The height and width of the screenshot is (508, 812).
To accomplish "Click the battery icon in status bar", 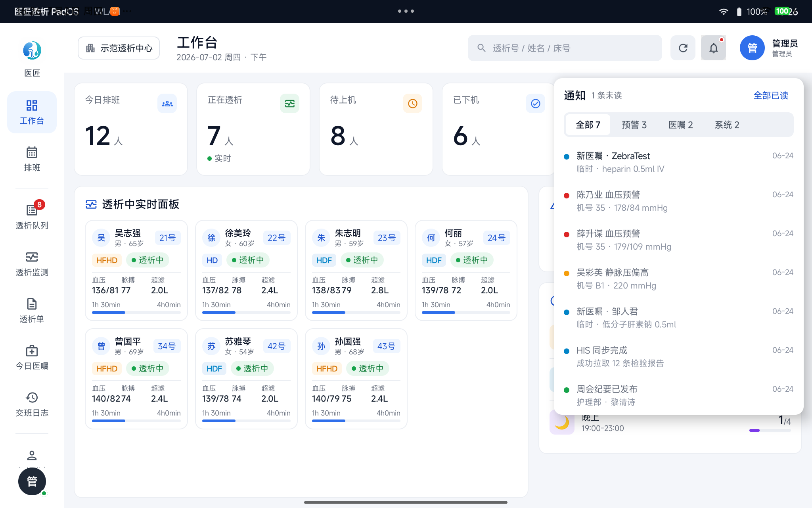I will pyautogui.click(x=739, y=12).
